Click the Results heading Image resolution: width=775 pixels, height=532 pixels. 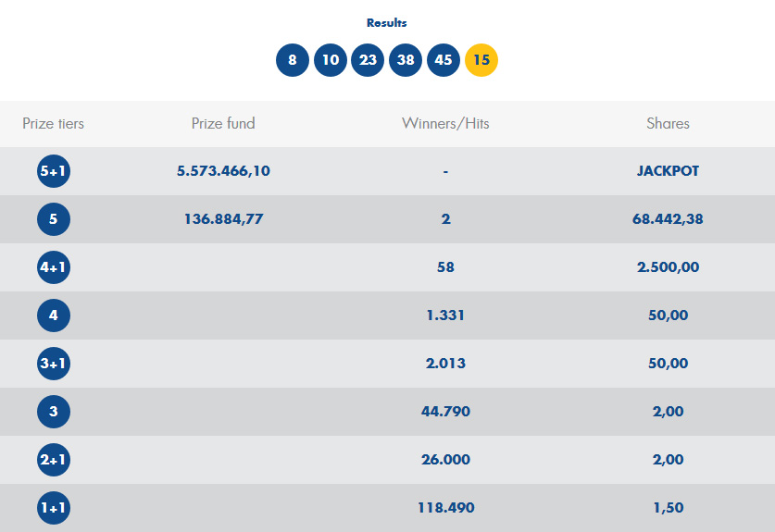pos(387,23)
